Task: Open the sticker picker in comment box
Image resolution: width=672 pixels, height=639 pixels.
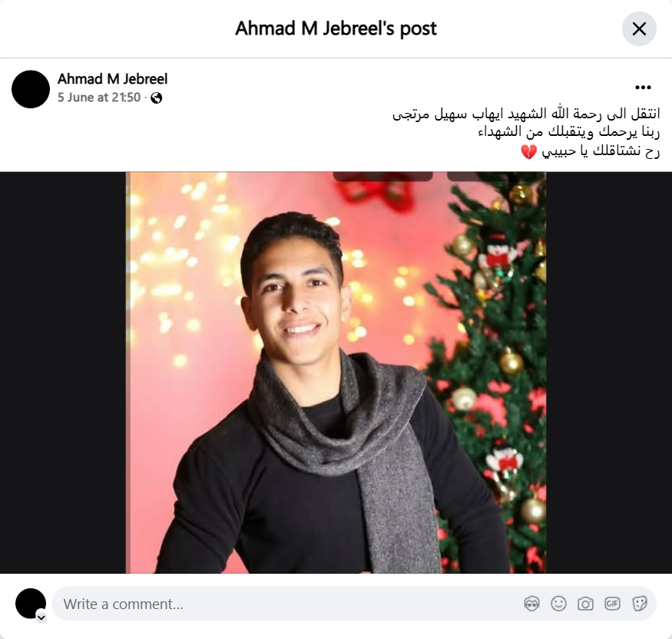Action: [x=639, y=604]
